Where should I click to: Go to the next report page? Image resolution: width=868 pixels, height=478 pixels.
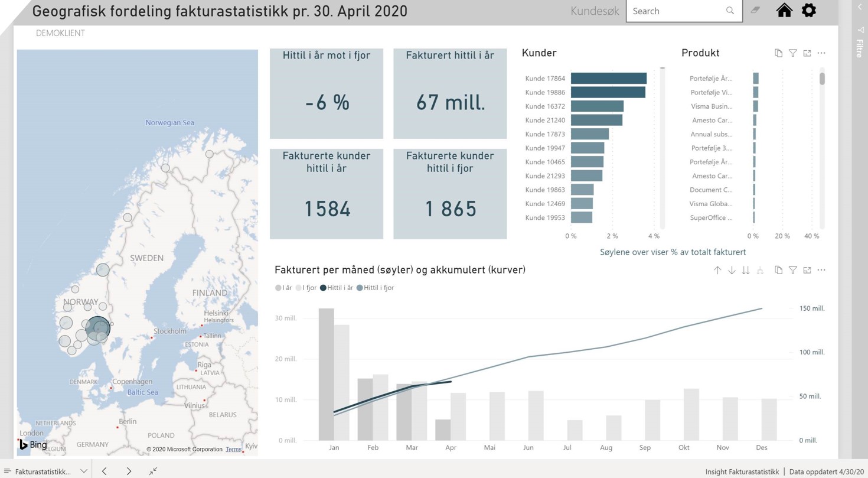tap(129, 471)
